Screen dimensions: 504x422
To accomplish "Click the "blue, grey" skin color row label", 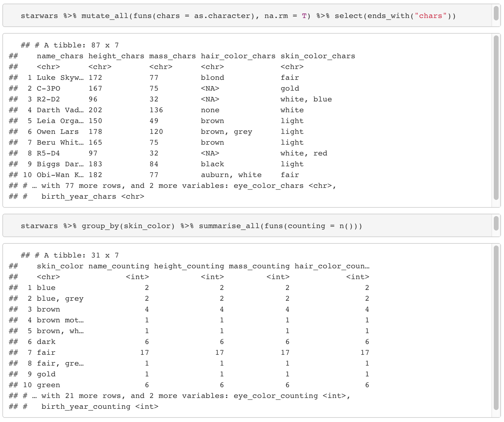I will (x=60, y=299).
